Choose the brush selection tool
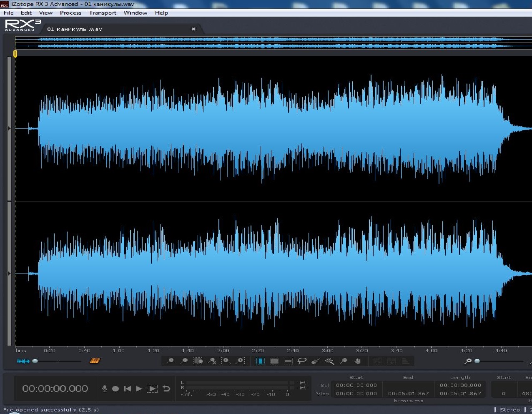The width and height of the screenshot is (532, 414). 316,361
